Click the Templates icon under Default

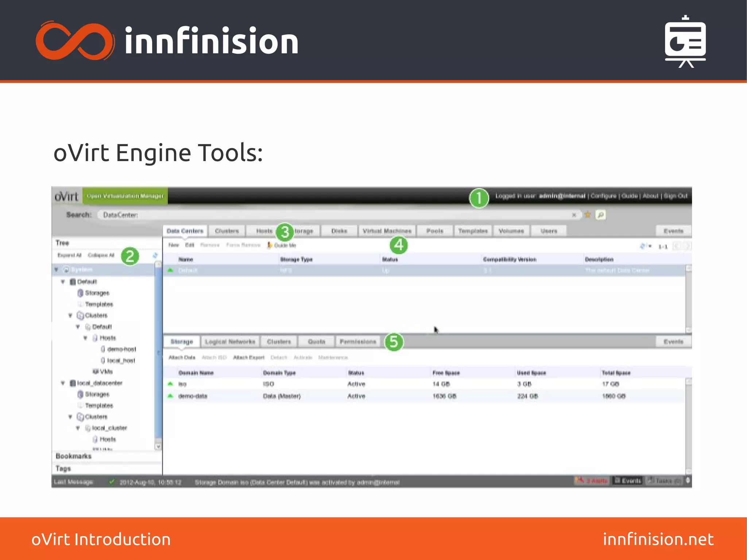pos(80,304)
